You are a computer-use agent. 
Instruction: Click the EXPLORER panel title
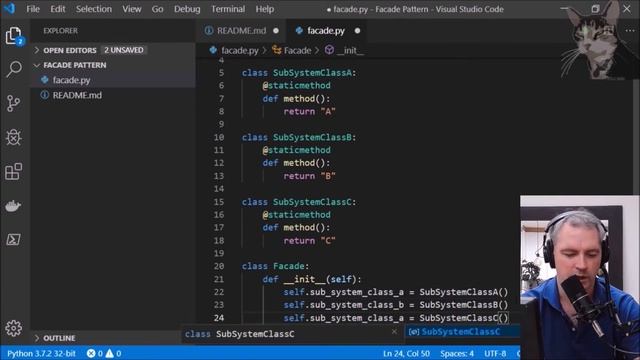[60, 31]
